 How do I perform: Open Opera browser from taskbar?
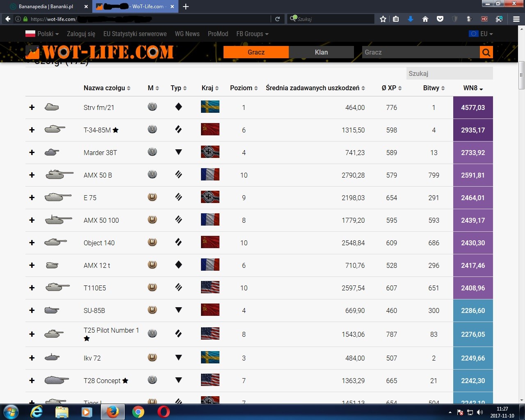163,412
